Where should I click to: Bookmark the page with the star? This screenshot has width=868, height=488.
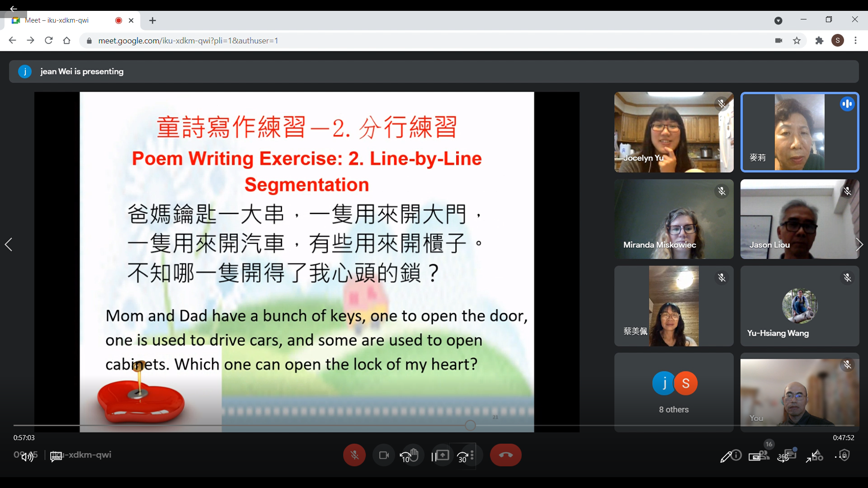(797, 40)
